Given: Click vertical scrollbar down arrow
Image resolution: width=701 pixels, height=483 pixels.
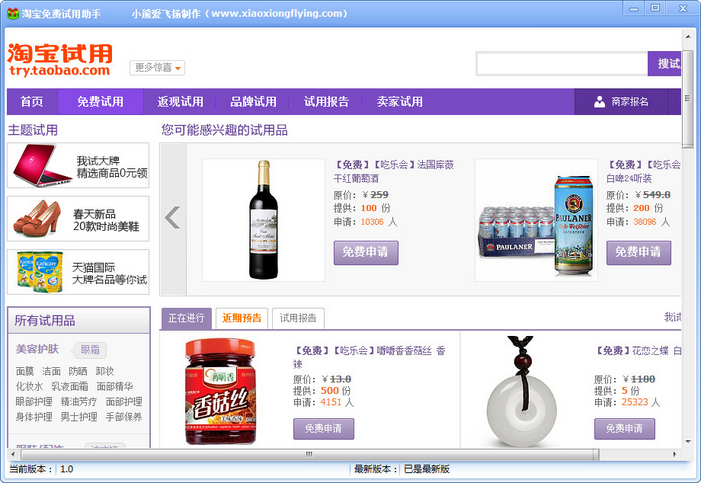Looking at the screenshot, I should 688,441.
